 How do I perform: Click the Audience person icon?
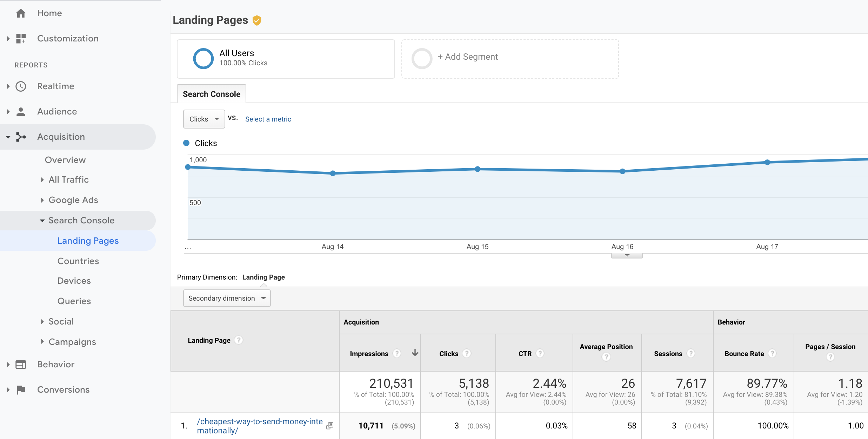(21, 112)
